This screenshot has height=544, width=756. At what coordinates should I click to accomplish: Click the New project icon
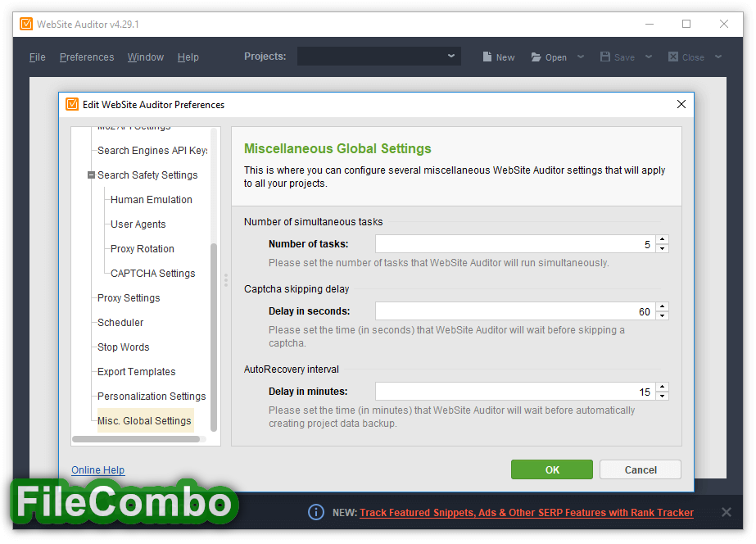[487, 57]
